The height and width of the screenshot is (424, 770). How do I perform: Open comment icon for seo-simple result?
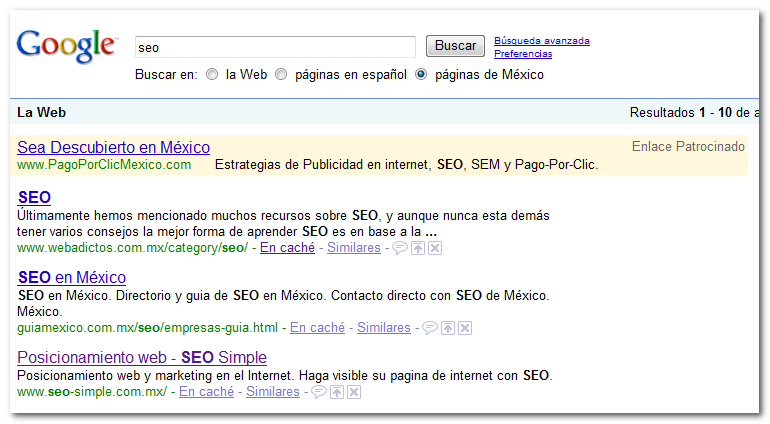click(319, 392)
